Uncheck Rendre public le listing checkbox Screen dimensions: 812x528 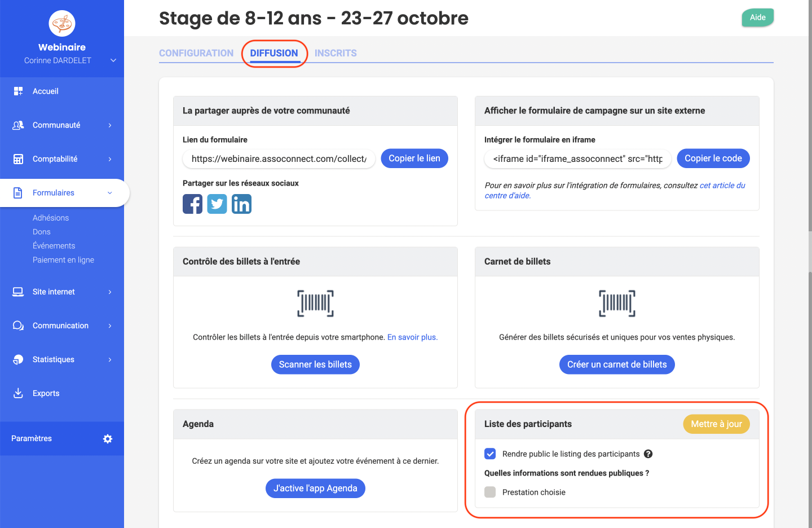pyautogui.click(x=490, y=454)
